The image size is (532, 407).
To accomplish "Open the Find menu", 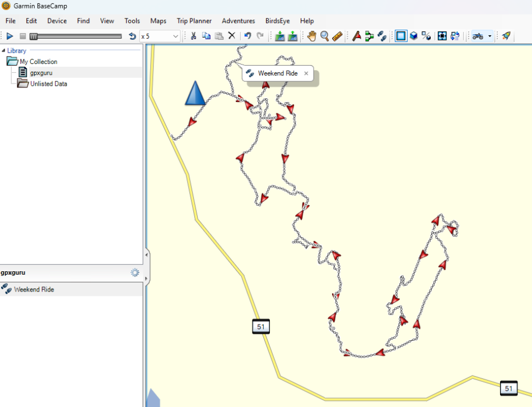I will click(83, 21).
